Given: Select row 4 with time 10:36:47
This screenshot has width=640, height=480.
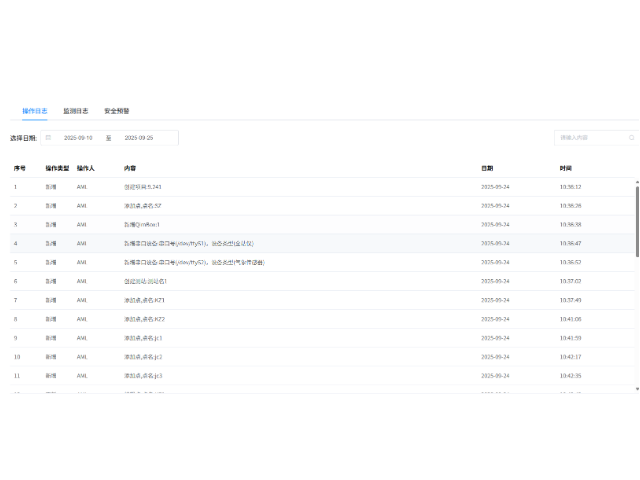Looking at the screenshot, I should [300, 243].
